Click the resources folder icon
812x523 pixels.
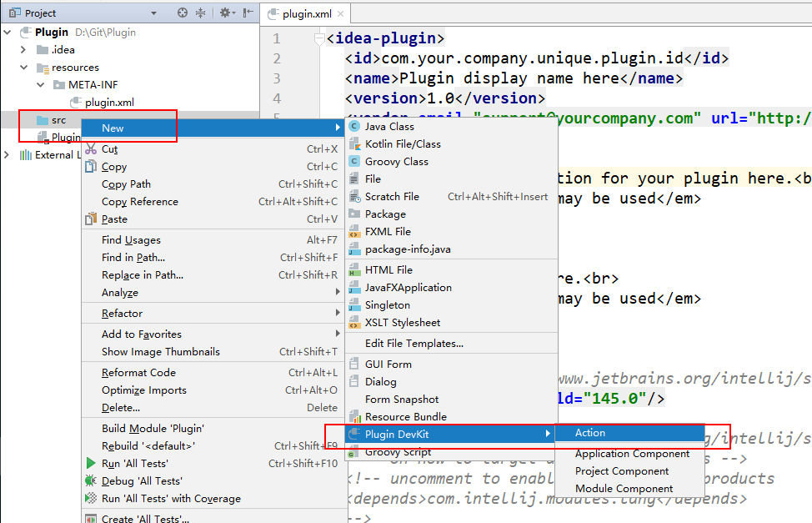click(x=43, y=68)
